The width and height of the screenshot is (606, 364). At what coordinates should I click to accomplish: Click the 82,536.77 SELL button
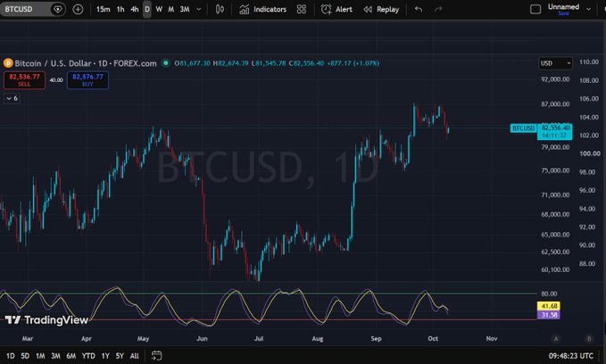[24, 80]
